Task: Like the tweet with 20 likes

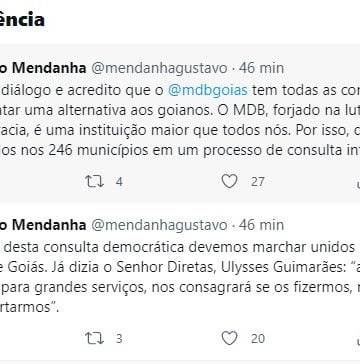Action: (230, 338)
